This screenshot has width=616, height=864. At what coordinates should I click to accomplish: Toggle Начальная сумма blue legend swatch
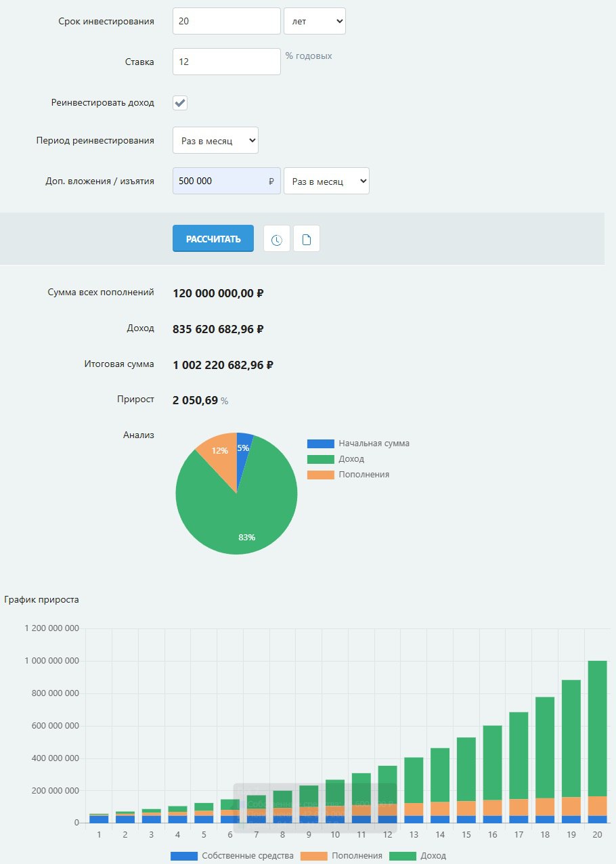[x=321, y=444]
